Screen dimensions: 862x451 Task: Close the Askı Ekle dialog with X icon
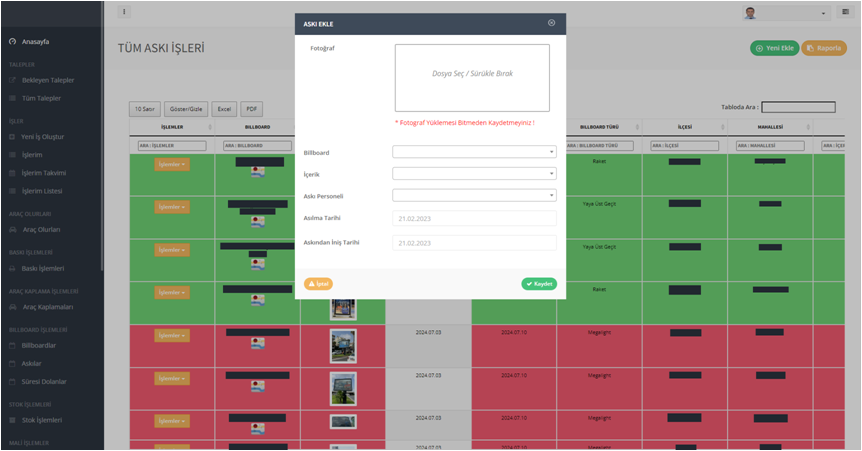[551, 22]
